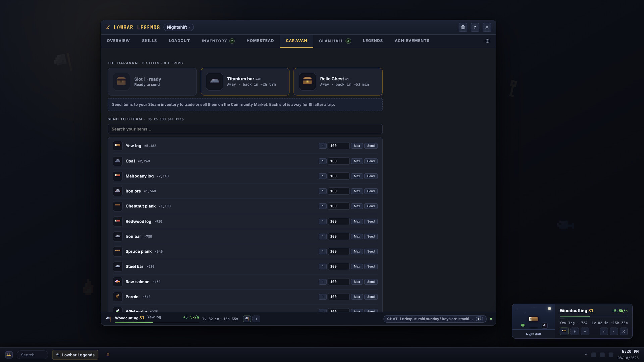Viewport: 644px width, 362px height.
Task: Click the taskbar Search box
Action: [x=32, y=355]
